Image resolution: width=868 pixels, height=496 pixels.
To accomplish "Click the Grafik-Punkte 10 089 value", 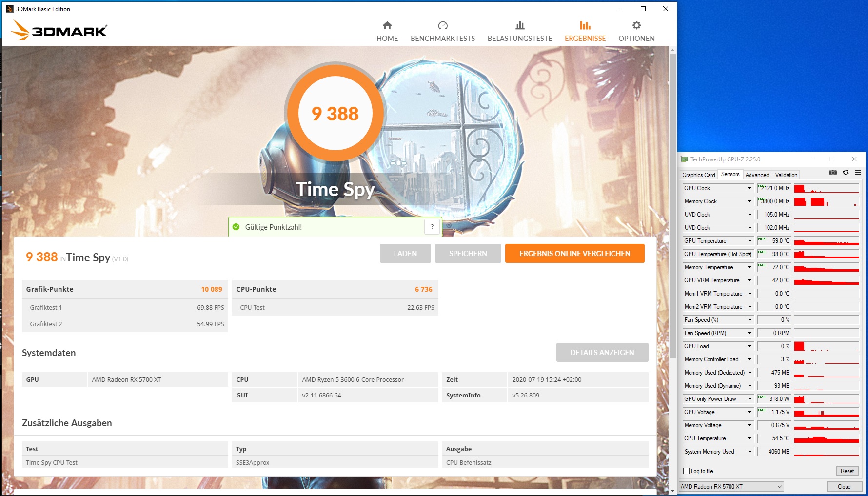I will pyautogui.click(x=212, y=289).
